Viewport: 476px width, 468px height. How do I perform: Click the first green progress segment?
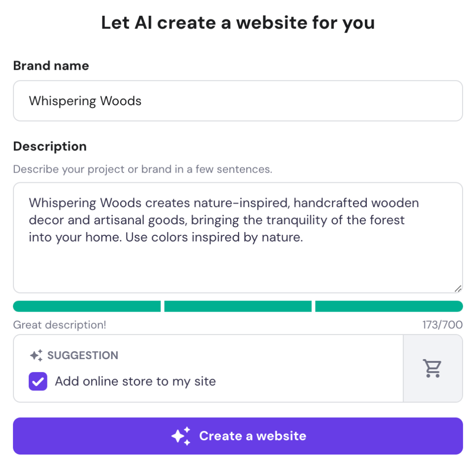click(86, 306)
